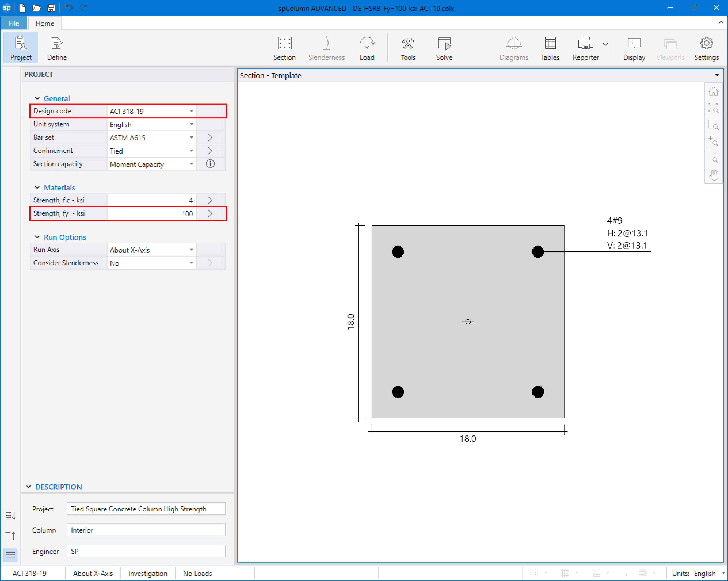Open the Reporter dropdown arrow
The width and height of the screenshot is (728, 581).
(x=605, y=44)
